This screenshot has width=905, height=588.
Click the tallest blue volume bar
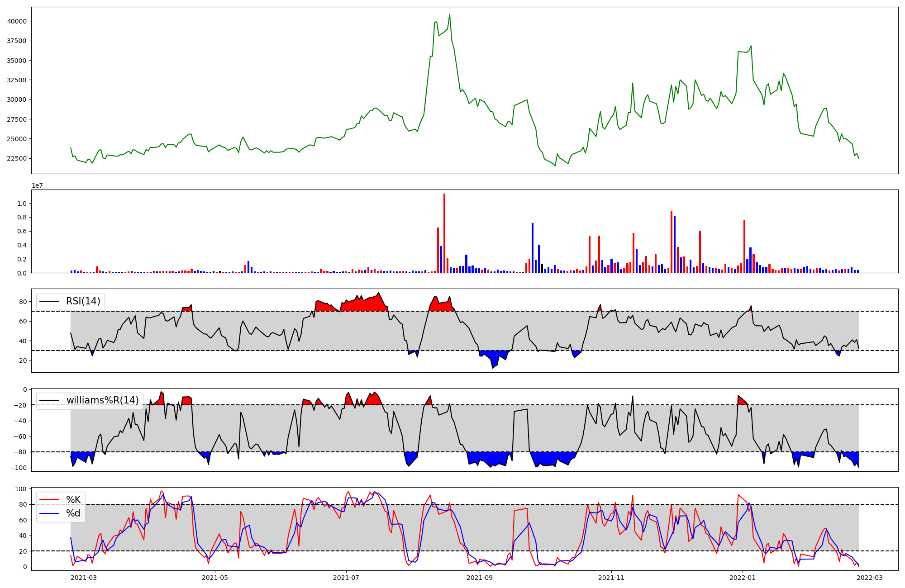pos(675,244)
